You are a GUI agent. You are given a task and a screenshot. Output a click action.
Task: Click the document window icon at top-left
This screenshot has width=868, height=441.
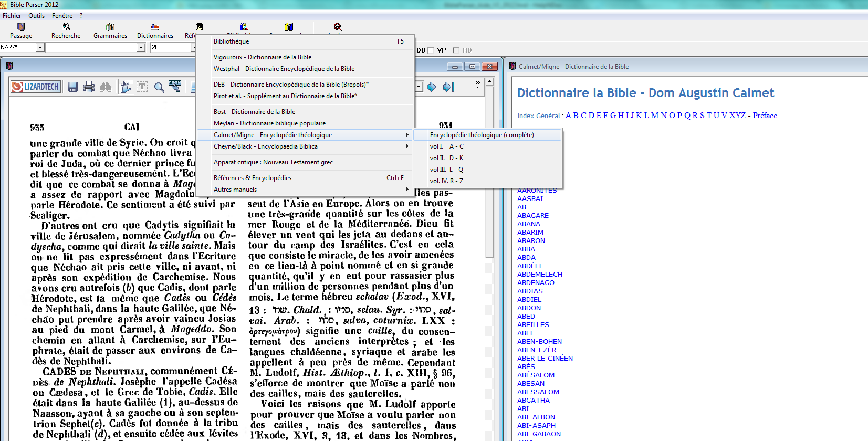pyautogui.click(x=9, y=66)
